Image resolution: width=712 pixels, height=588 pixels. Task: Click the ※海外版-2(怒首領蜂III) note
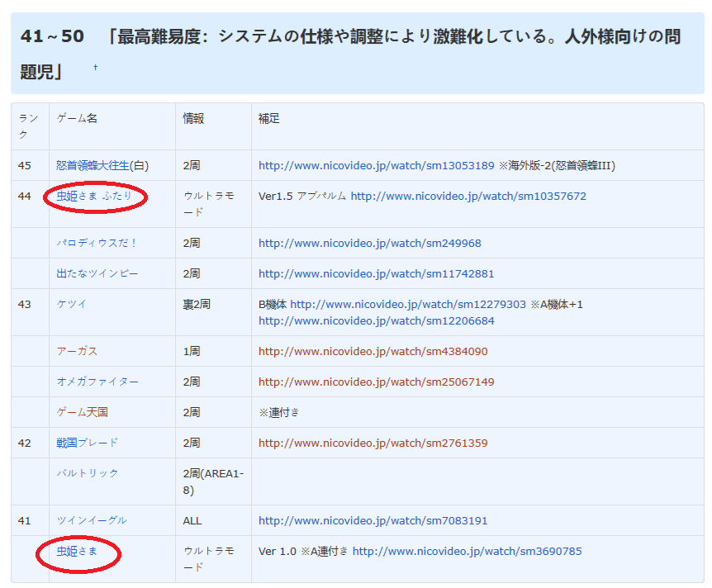558,166
